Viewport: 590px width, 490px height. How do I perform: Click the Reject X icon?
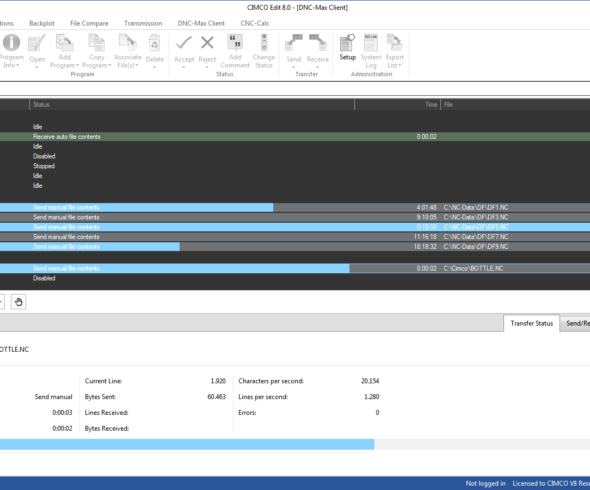[207, 43]
